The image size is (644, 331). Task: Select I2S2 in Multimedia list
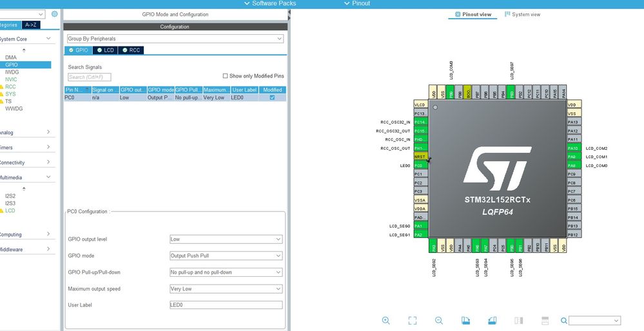point(10,196)
